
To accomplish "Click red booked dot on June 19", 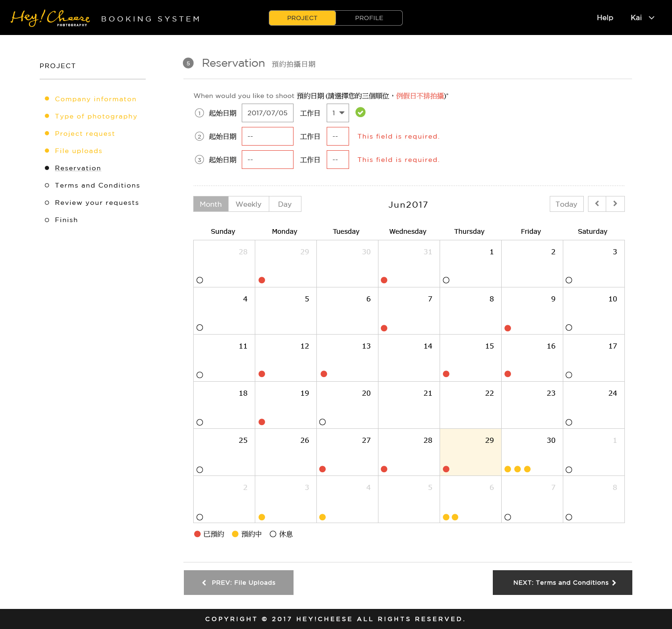I will pos(262,422).
